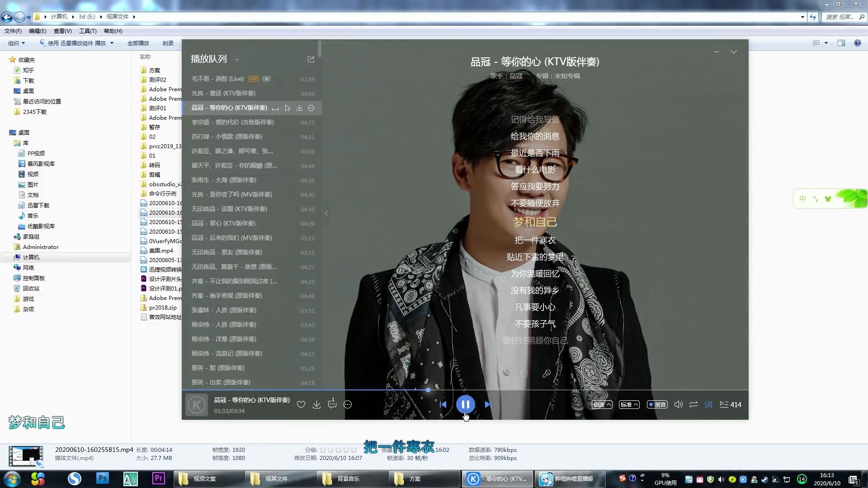Toggle the 丽音 sound effect
868x488 pixels.
657,404
